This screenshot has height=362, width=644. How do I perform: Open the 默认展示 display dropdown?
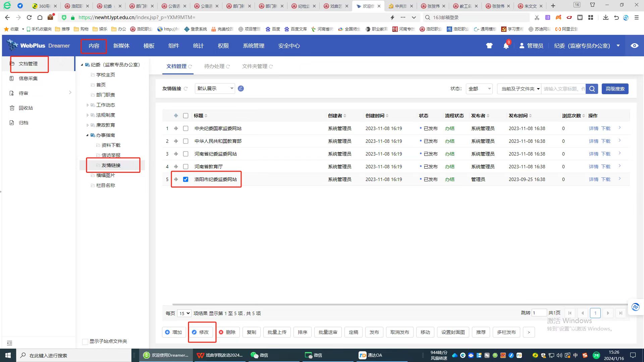215,88
